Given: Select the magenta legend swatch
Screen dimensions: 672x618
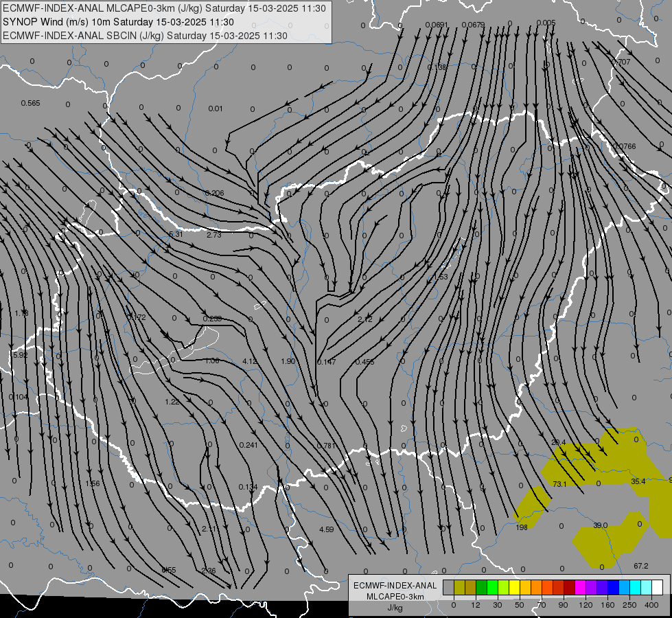Looking at the screenshot, I should pos(581,588).
